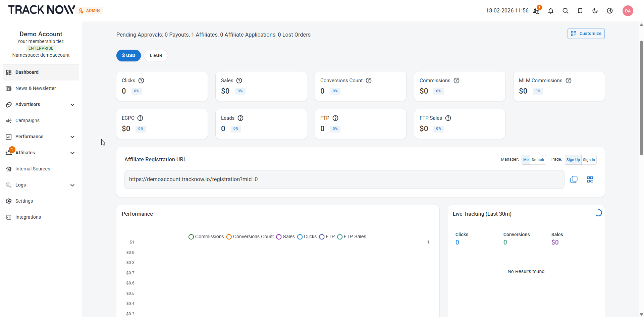This screenshot has height=317, width=644.
Task: Select Sign In page option
Action: tap(589, 160)
